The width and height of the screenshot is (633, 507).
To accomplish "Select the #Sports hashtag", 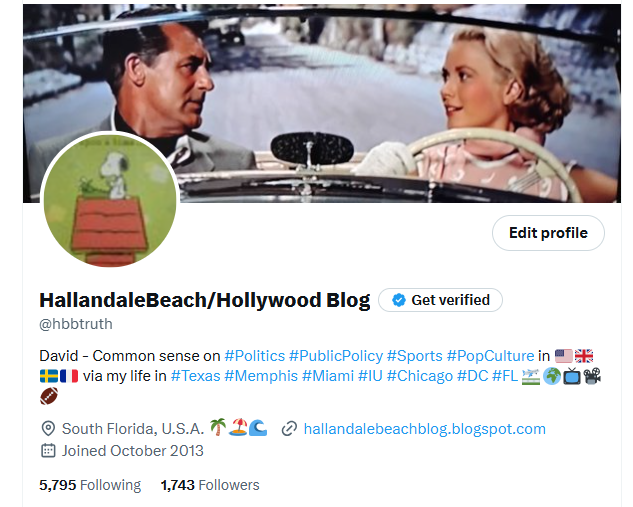I will tap(415, 356).
